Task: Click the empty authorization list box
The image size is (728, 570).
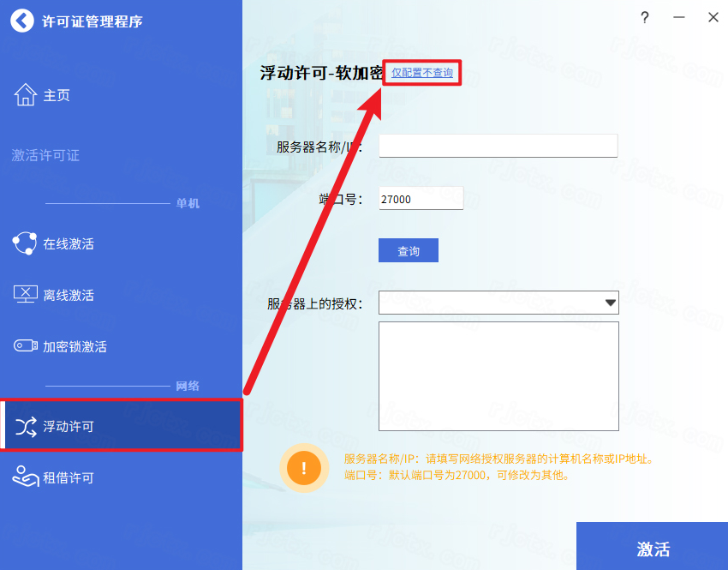Action: 498,376
